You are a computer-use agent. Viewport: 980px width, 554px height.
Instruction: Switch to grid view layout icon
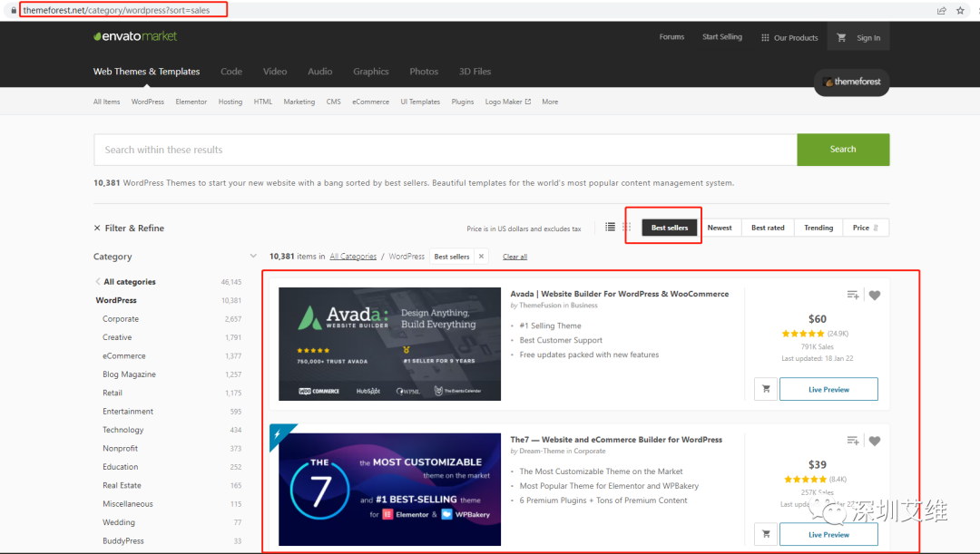pos(627,228)
